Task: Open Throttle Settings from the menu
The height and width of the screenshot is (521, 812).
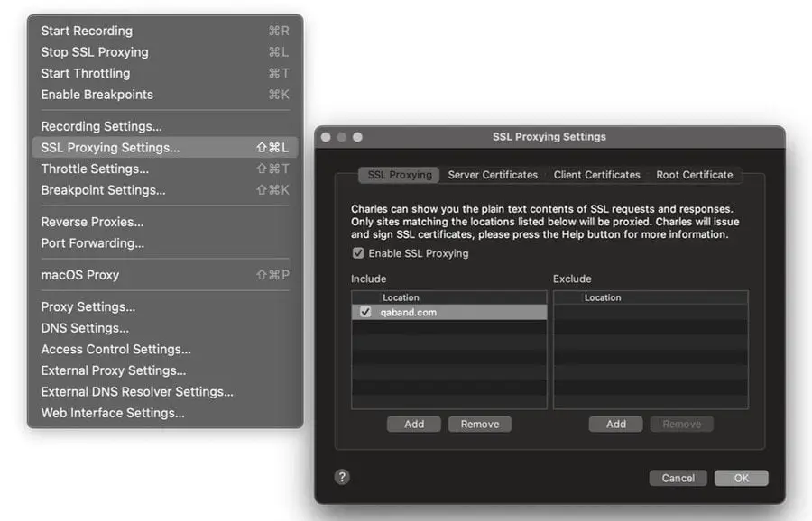Action: [x=95, y=169]
